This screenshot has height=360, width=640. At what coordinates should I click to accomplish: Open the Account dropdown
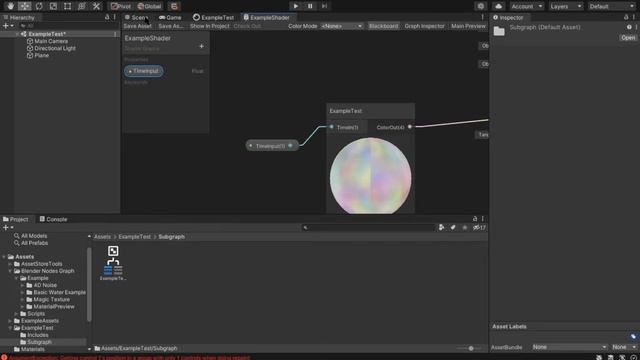(x=527, y=6)
